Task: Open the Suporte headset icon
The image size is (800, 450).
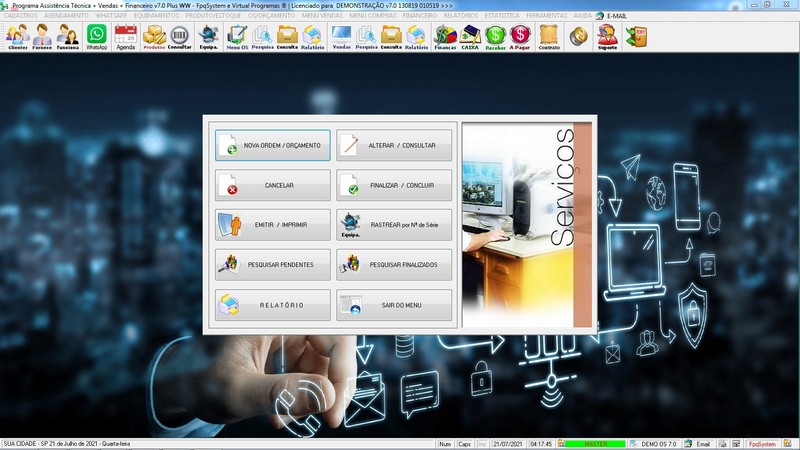Action: (607, 37)
